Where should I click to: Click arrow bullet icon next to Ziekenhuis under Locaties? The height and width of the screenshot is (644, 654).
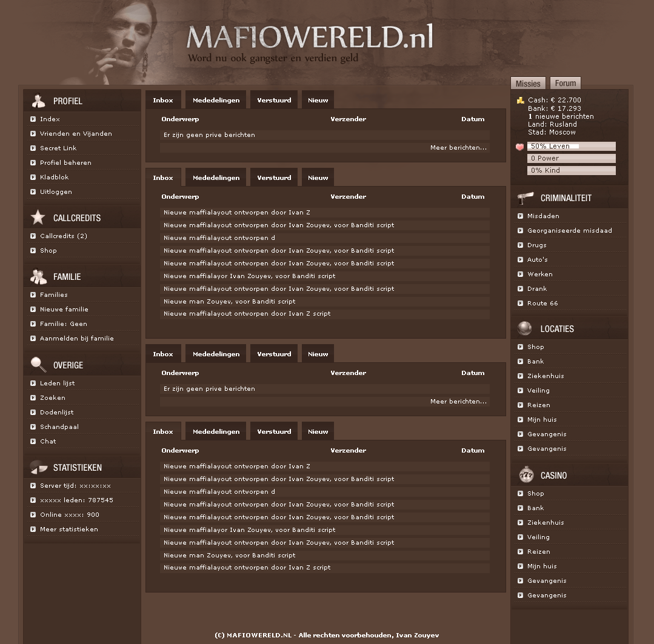click(x=520, y=376)
